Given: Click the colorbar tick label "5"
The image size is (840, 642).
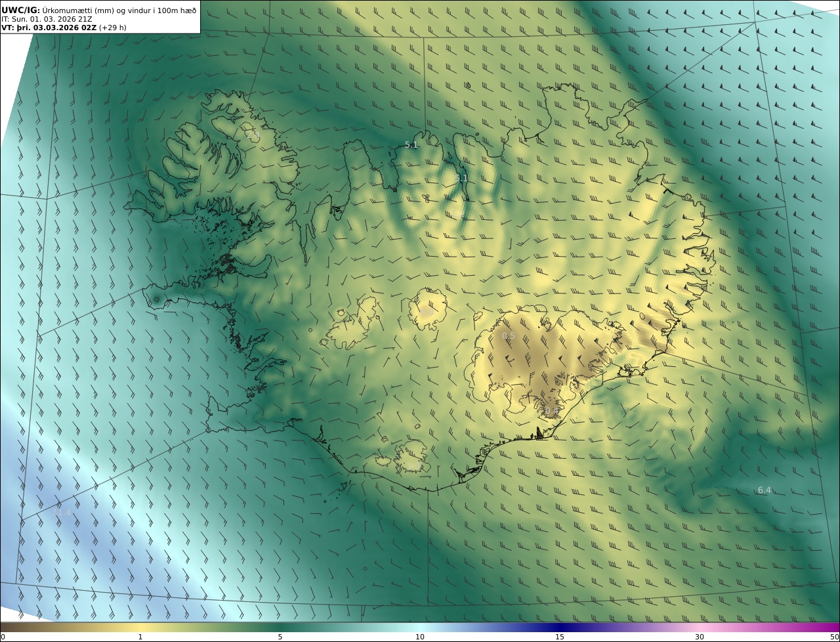Looking at the screenshot, I should (280, 637).
